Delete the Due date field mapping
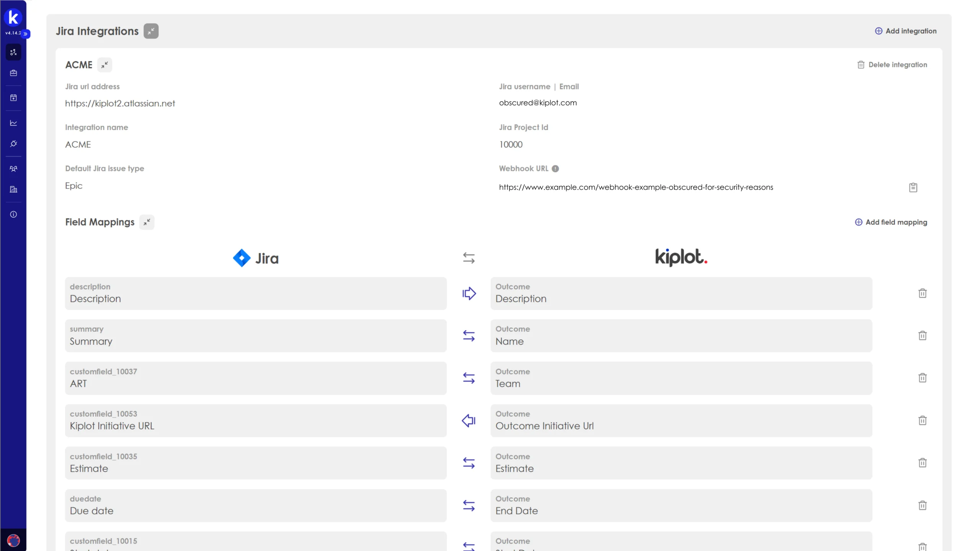The height and width of the screenshot is (551, 980). (x=923, y=505)
